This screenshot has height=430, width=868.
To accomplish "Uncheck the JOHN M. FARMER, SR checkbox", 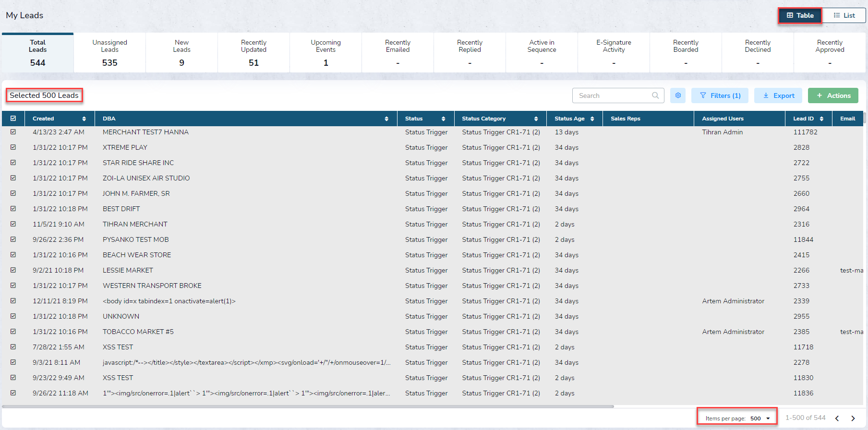I will point(13,193).
